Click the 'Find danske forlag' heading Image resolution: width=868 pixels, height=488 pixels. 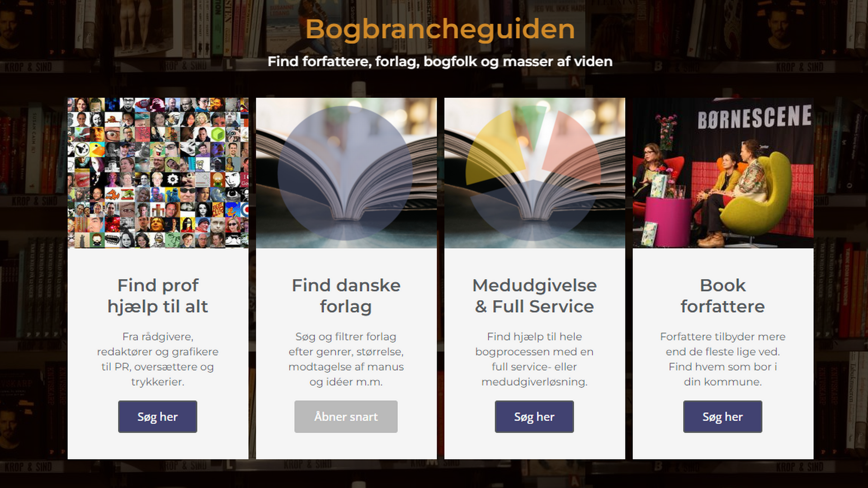[x=346, y=296]
